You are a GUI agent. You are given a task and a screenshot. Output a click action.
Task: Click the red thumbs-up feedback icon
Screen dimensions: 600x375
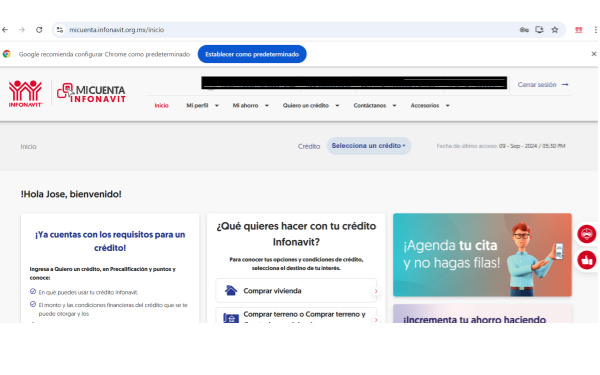point(586,260)
